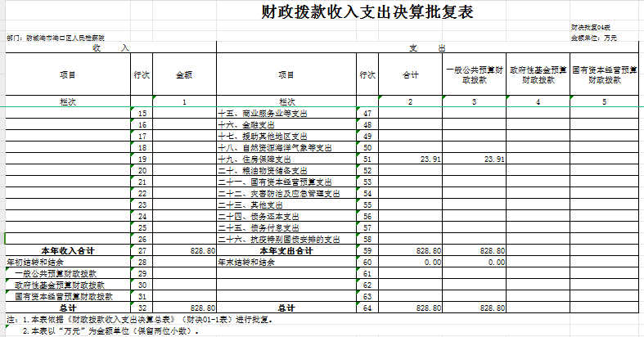This screenshot has height=337, width=644.
Task: Click 828.80 in the 本年收入合计 row
Action: point(184,251)
